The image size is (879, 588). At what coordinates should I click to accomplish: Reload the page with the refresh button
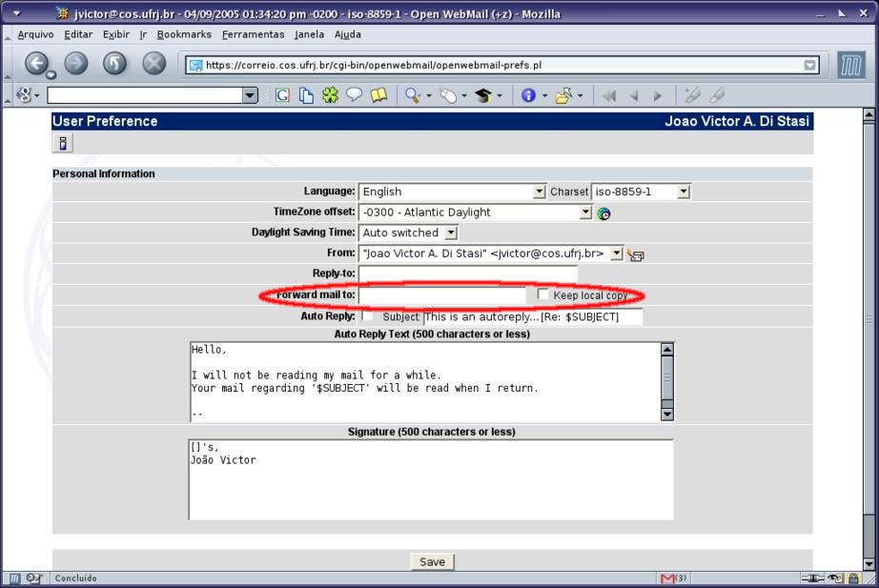point(114,64)
